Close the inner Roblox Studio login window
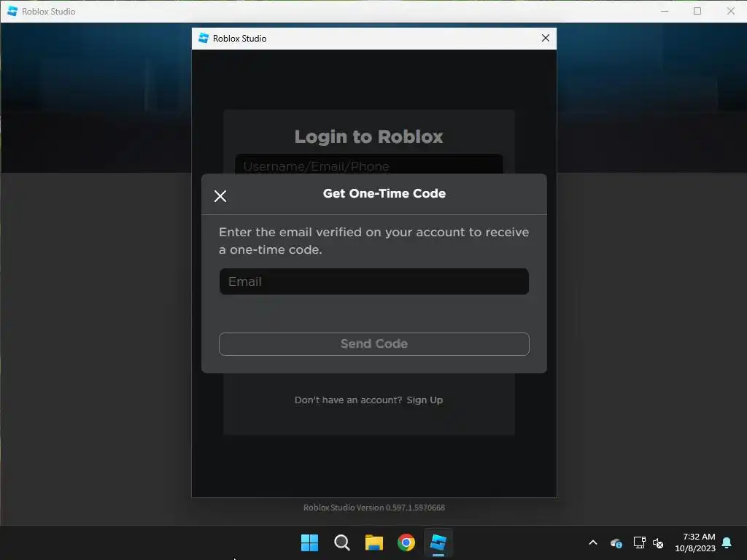Image resolution: width=747 pixels, height=560 pixels. 546,38
